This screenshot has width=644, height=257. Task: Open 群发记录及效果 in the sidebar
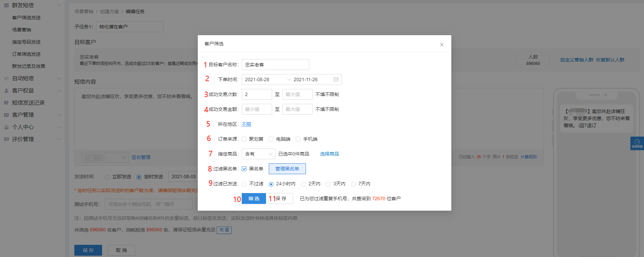point(29,66)
